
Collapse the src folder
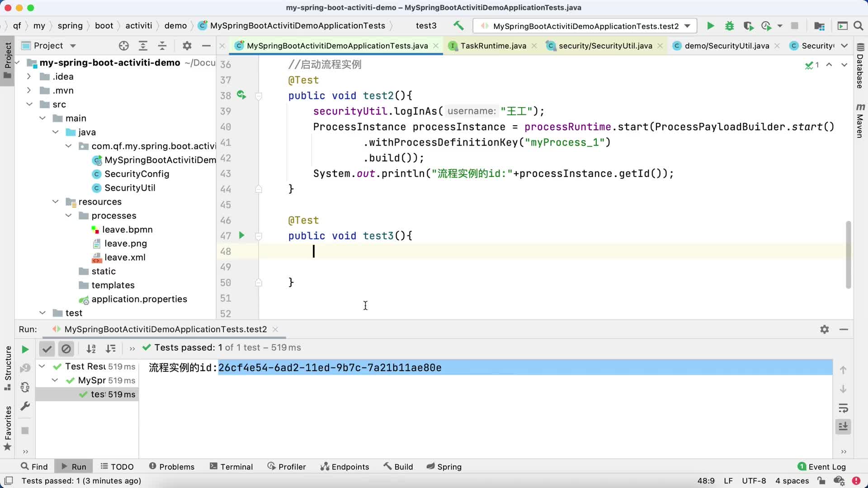coord(29,104)
